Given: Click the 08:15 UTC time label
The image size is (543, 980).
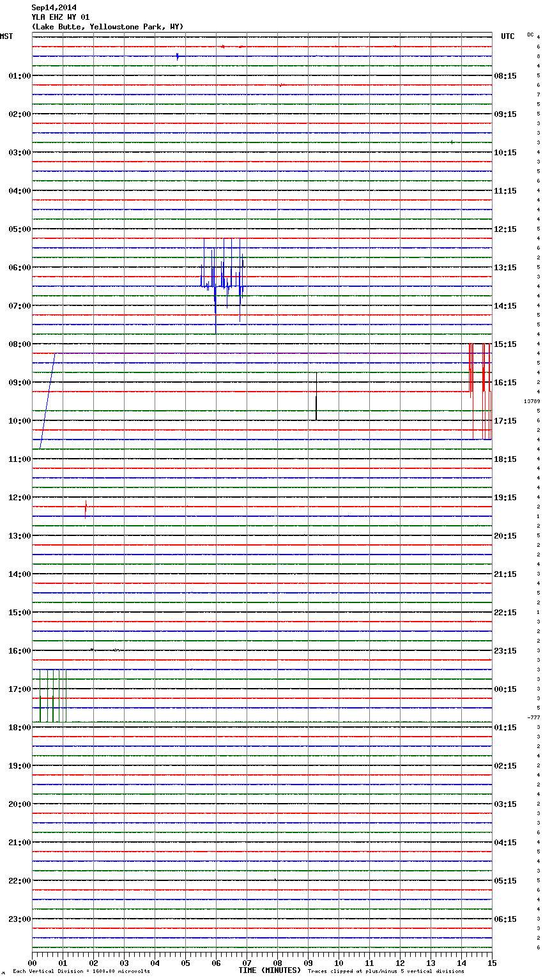Looking at the screenshot, I should [x=505, y=76].
